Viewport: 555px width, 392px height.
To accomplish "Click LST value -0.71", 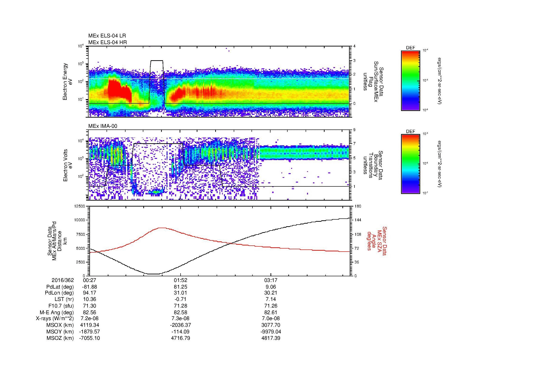I will (180, 299).
